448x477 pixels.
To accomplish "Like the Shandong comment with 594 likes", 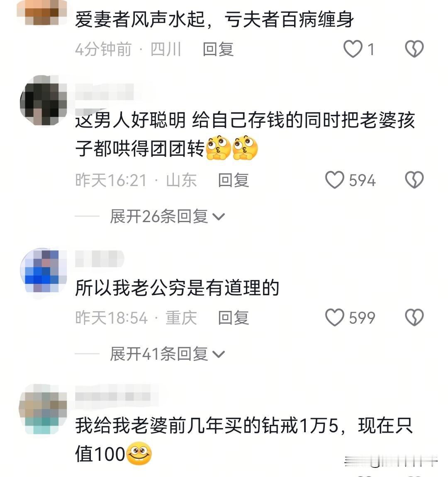I will click(334, 180).
